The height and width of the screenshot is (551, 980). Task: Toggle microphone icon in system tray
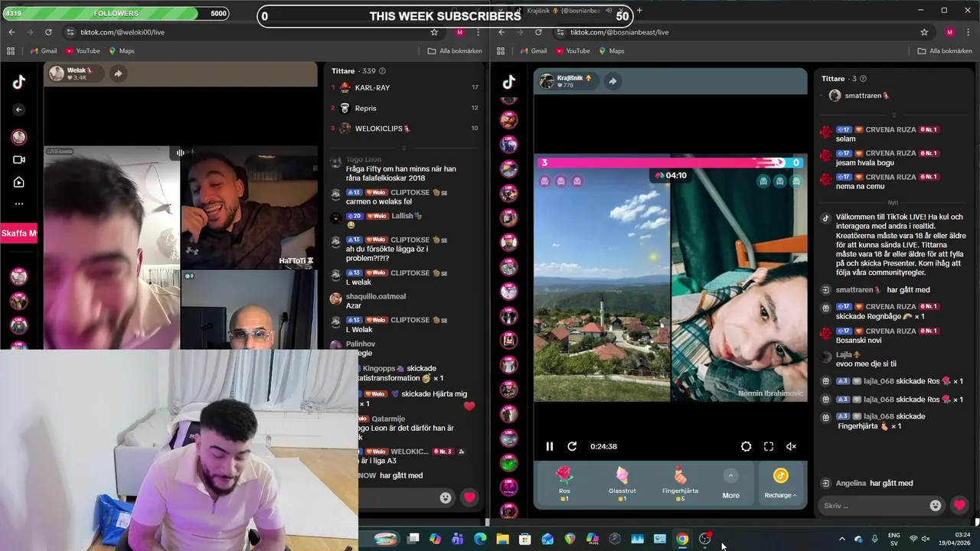pyautogui.click(x=874, y=539)
